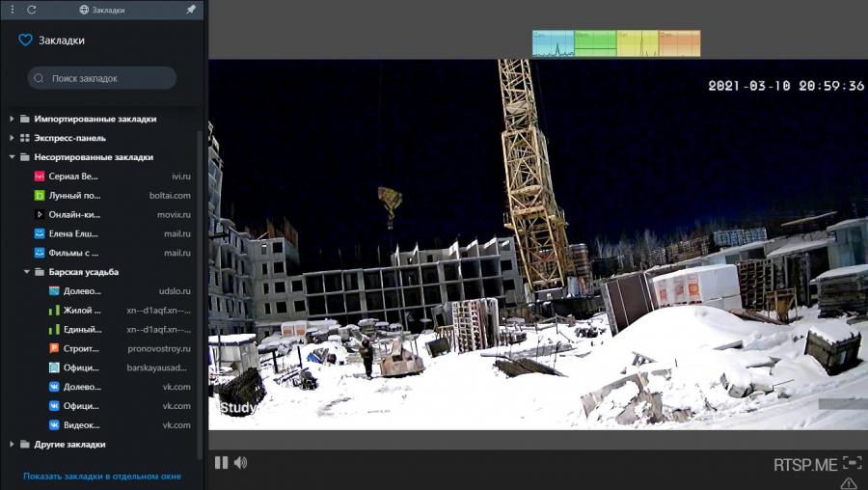
Task: Open the sidebar three-dot menu
Action: tap(12, 9)
